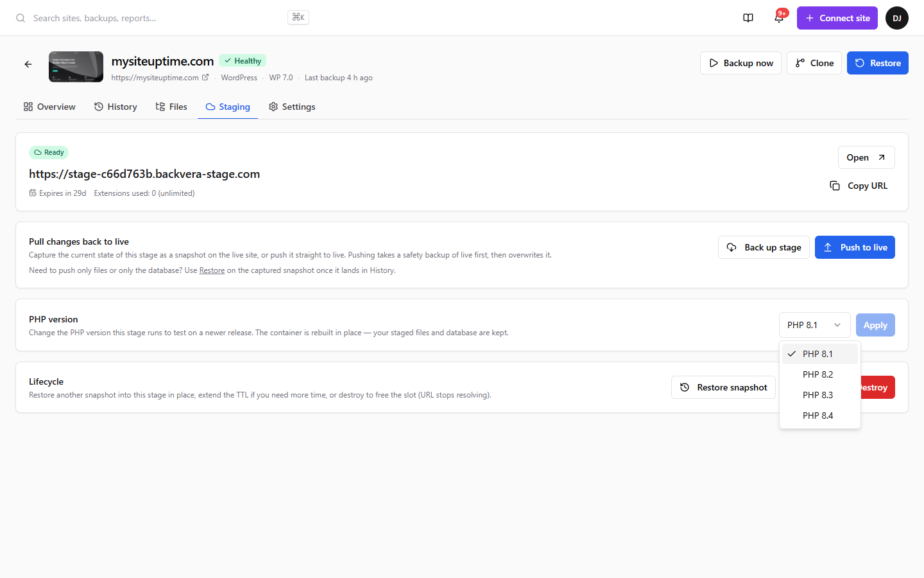The image size is (924, 578).
Task: Click the 'PHP version' section heading
Action: pos(53,319)
